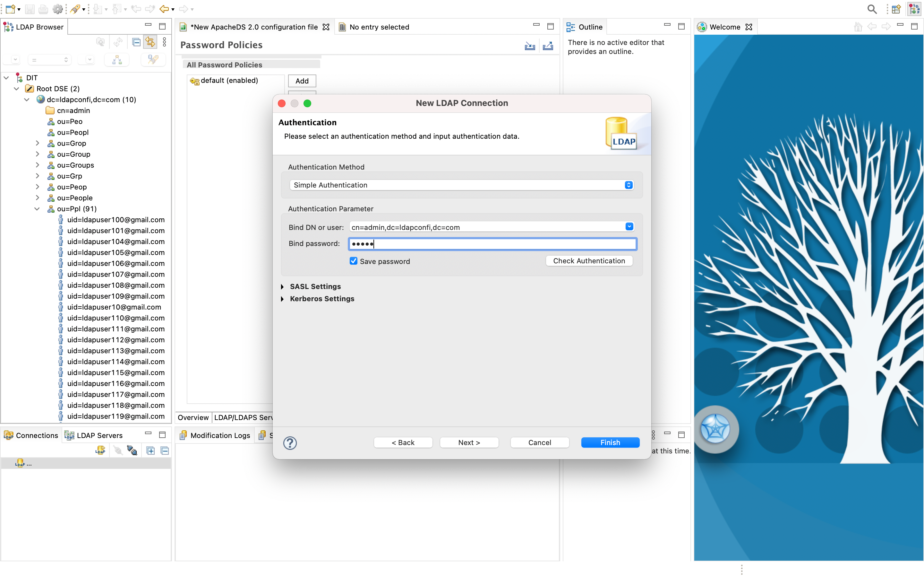The image size is (924, 578).
Task: Open the Bind DN or user dropdown arrow
Action: coord(629,227)
